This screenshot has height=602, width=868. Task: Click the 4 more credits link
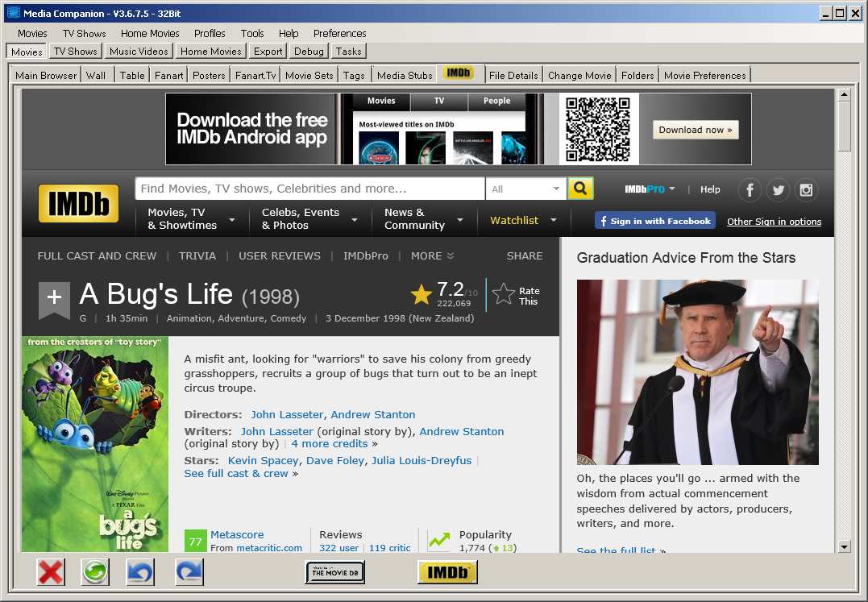coord(330,444)
